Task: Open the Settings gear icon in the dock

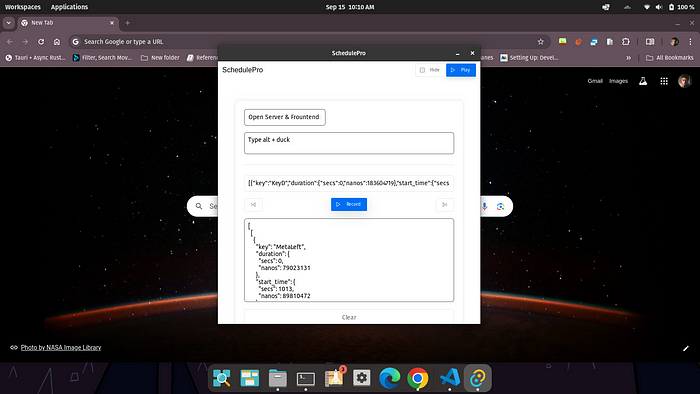Action: (x=362, y=378)
